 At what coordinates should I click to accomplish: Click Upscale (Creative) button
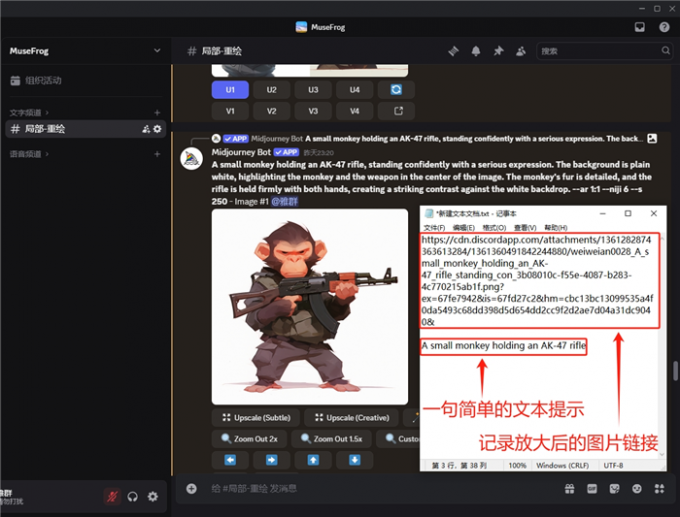[352, 418]
